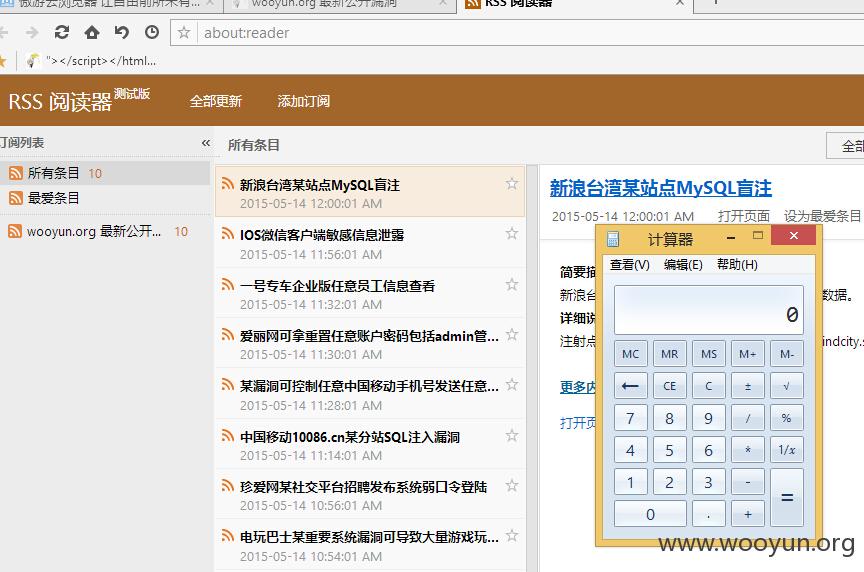Click the Calculator MS memory store key
864x572 pixels.
click(x=709, y=354)
